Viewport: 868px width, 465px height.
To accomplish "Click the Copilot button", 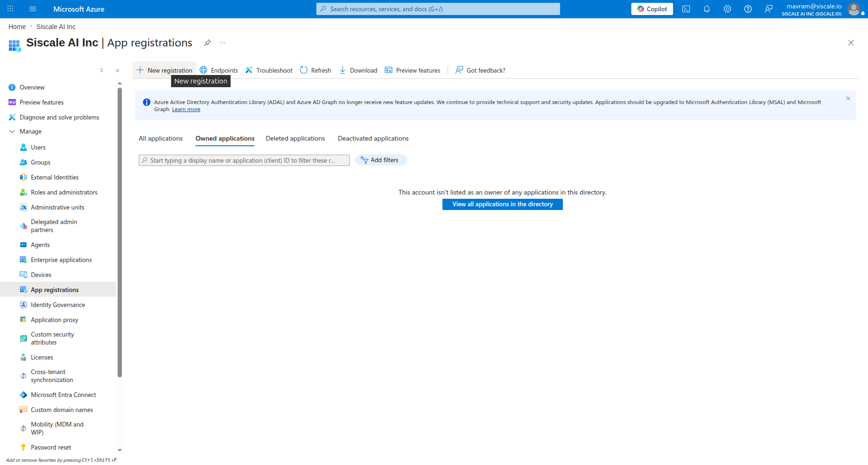I will coord(652,9).
